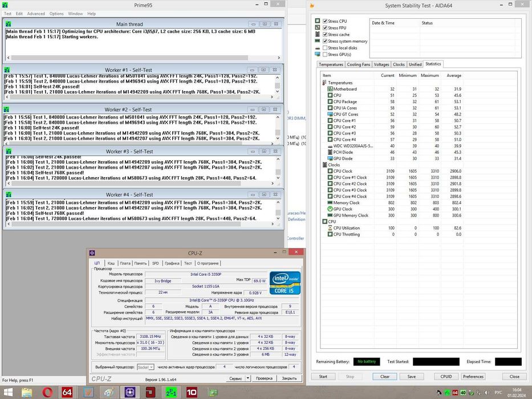The image size is (532, 399).
Task: Open the Windows Start button
Action: tap(7, 393)
